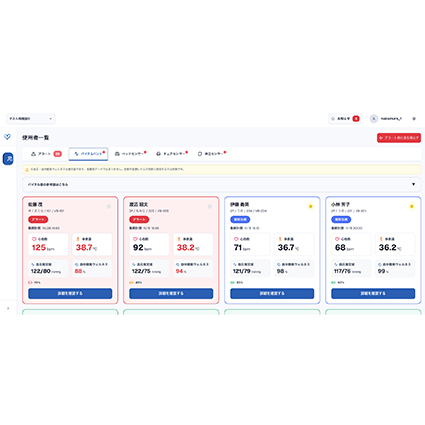Click the orange battery icon on 92 bpm card
The width and height of the screenshot is (425, 425).
(x=131, y=282)
